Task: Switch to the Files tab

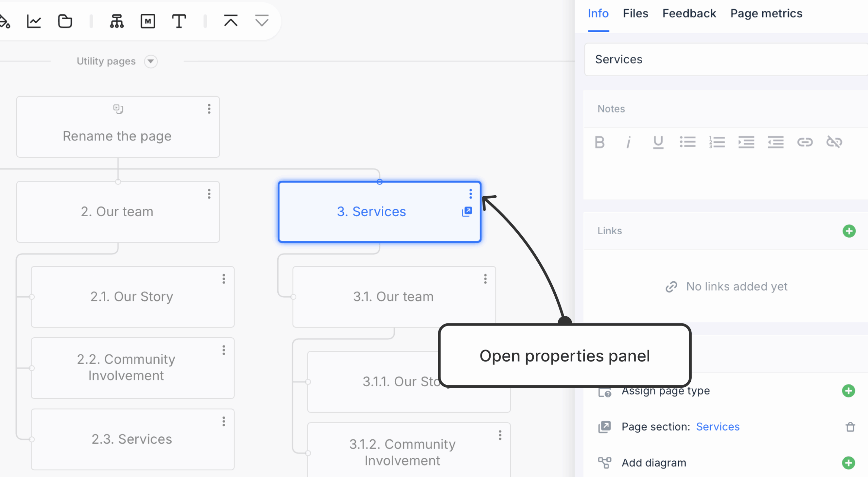Action: tap(636, 14)
